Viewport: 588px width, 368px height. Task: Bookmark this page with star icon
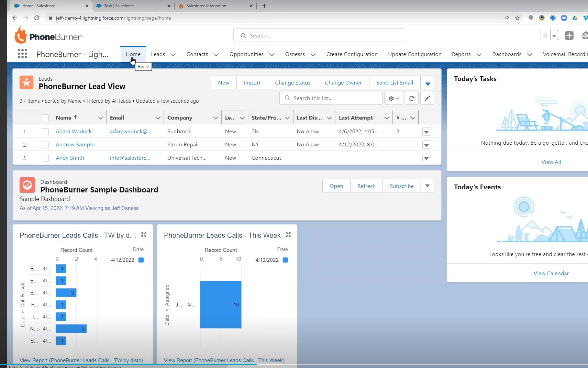(517, 18)
